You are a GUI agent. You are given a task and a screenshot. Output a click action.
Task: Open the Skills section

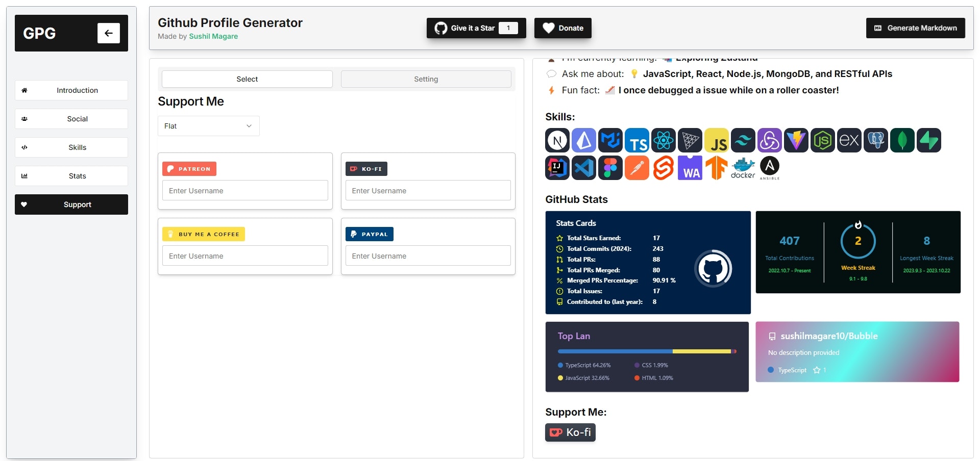(71, 147)
